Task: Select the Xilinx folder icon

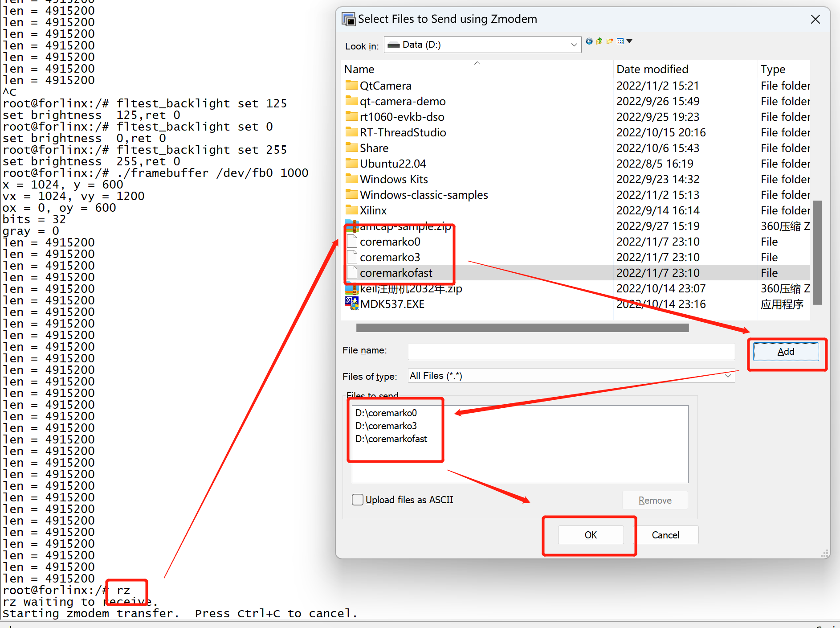Action: tap(352, 210)
